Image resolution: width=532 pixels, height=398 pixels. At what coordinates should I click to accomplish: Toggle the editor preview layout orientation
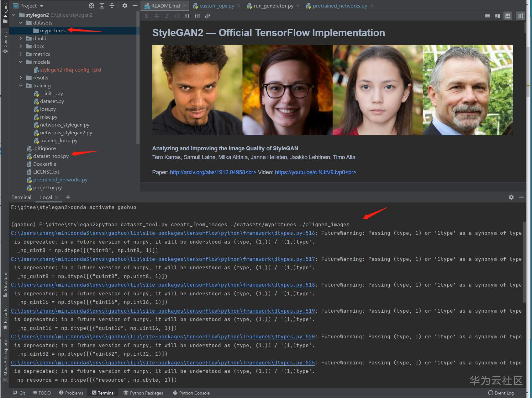520,16
